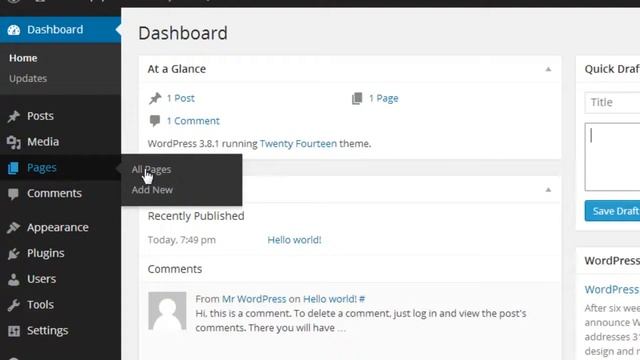Open the 1 Post link
This screenshot has width=640, height=360.
180,98
